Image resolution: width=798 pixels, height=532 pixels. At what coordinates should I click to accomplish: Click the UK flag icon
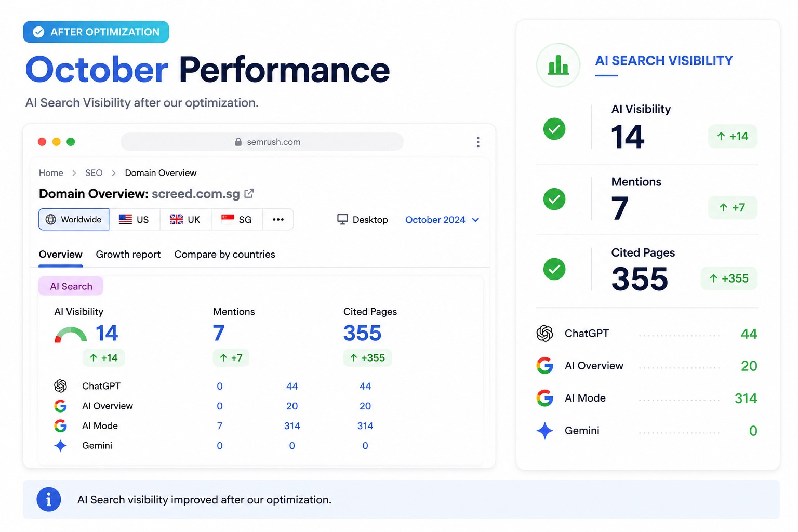pyautogui.click(x=177, y=219)
